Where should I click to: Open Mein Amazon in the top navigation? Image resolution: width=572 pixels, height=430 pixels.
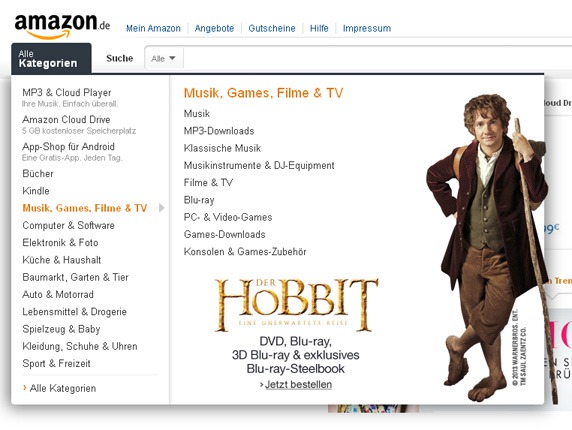coord(153,28)
